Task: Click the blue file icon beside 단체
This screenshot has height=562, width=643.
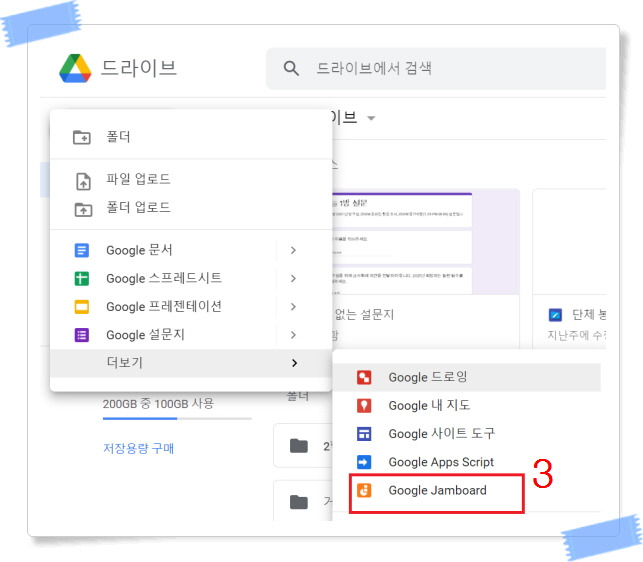Action: click(555, 315)
